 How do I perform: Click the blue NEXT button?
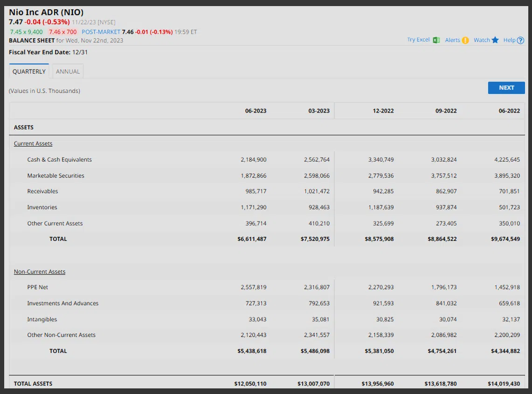pos(506,88)
